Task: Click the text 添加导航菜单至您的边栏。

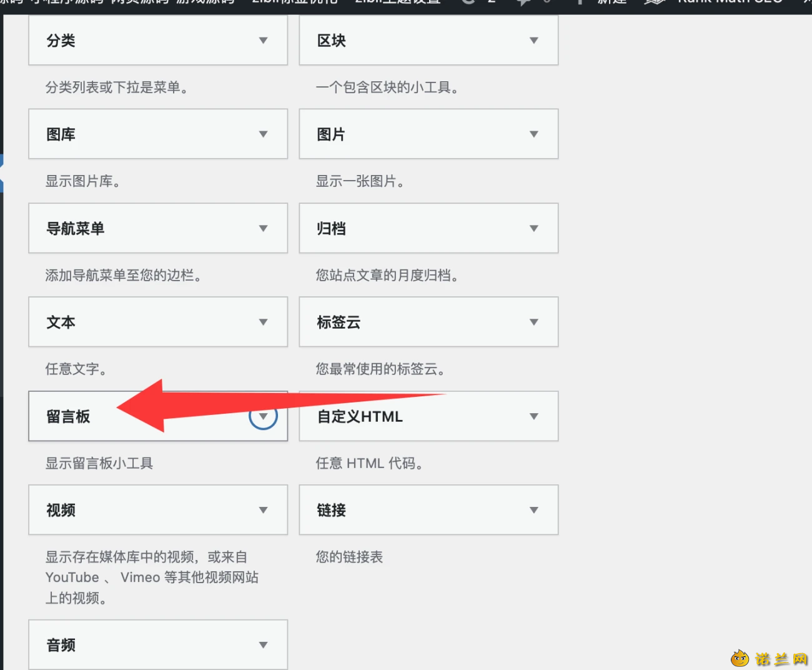Action: point(123,276)
